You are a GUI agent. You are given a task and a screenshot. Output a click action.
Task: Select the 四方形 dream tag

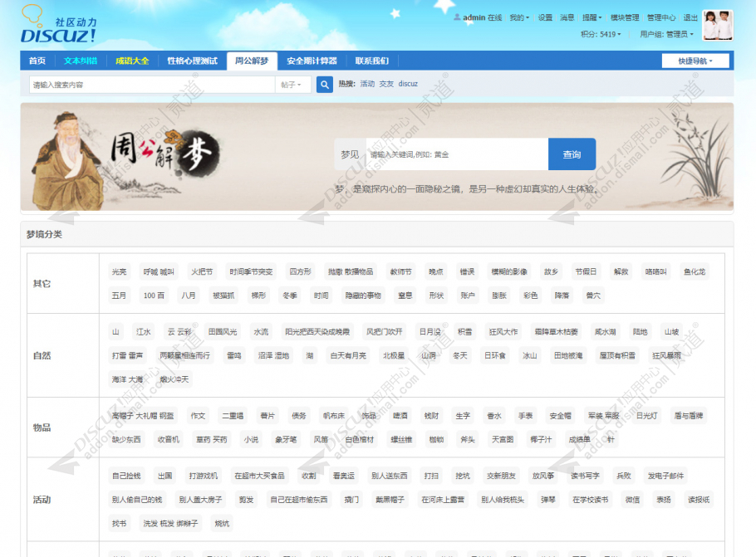click(301, 271)
